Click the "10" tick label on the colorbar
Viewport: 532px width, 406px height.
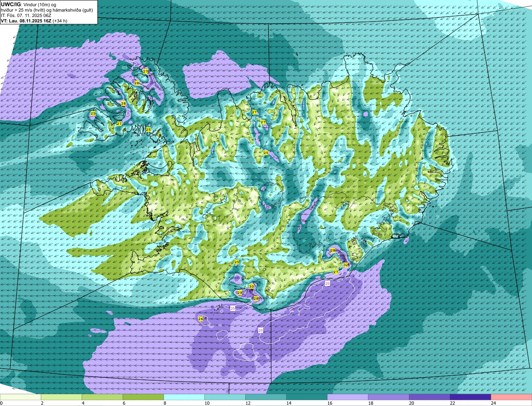[207, 403]
